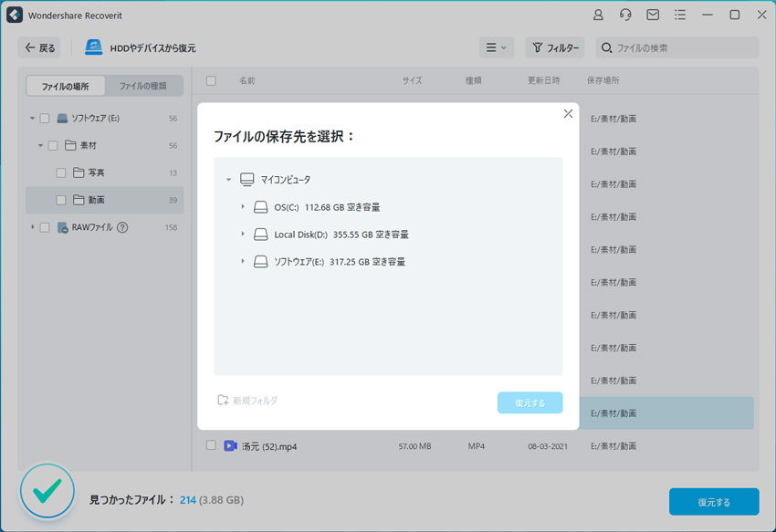Image resolution: width=776 pixels, height=532 pixels.
Task: Click the 素材 folder icon
Action: tap(70, 145)
